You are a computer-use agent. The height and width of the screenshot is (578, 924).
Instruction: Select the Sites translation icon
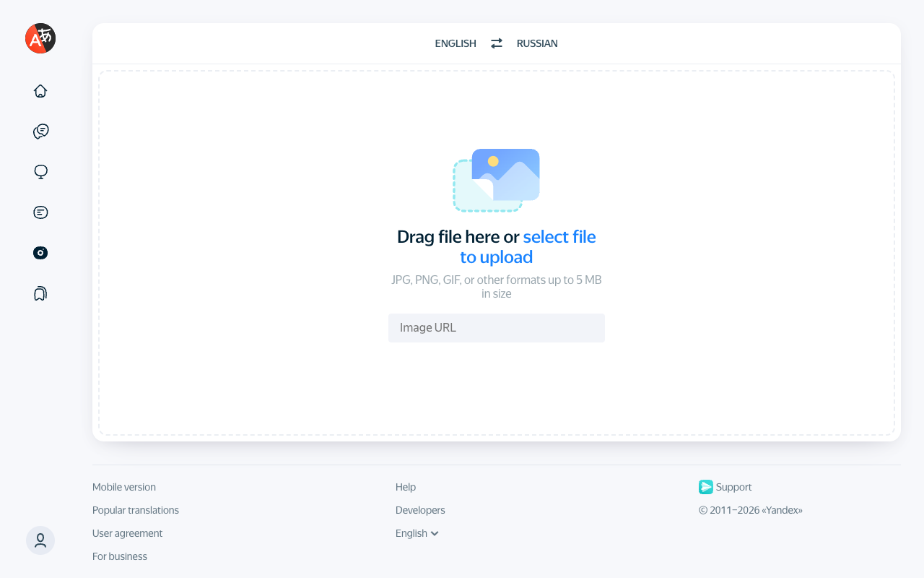(40, 171)
